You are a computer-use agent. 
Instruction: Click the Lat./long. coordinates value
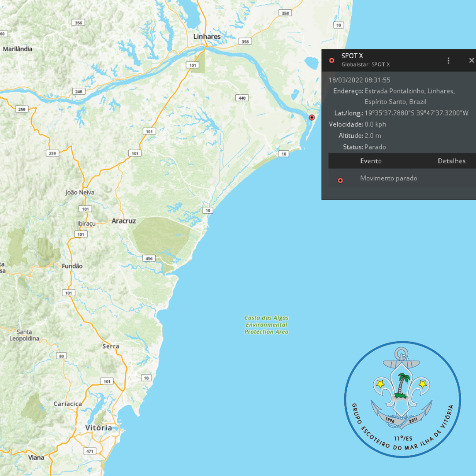click(416, 113)
